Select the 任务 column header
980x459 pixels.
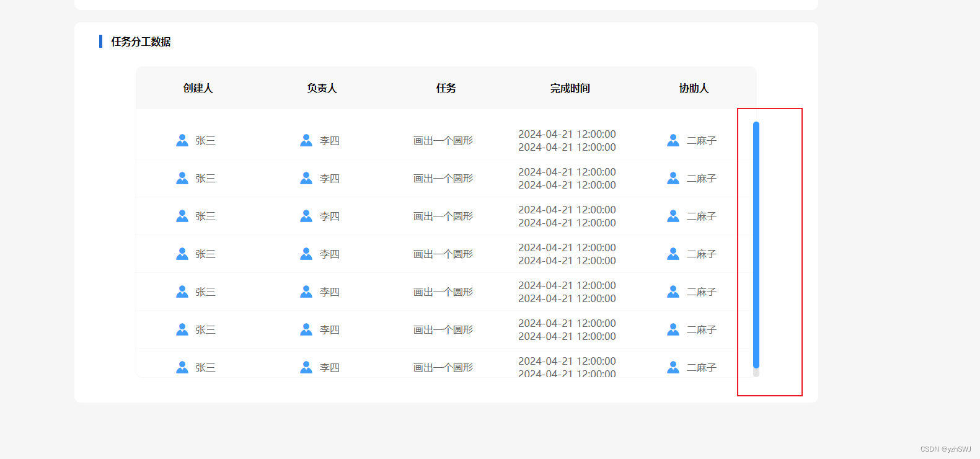click(x=446, y=88)
